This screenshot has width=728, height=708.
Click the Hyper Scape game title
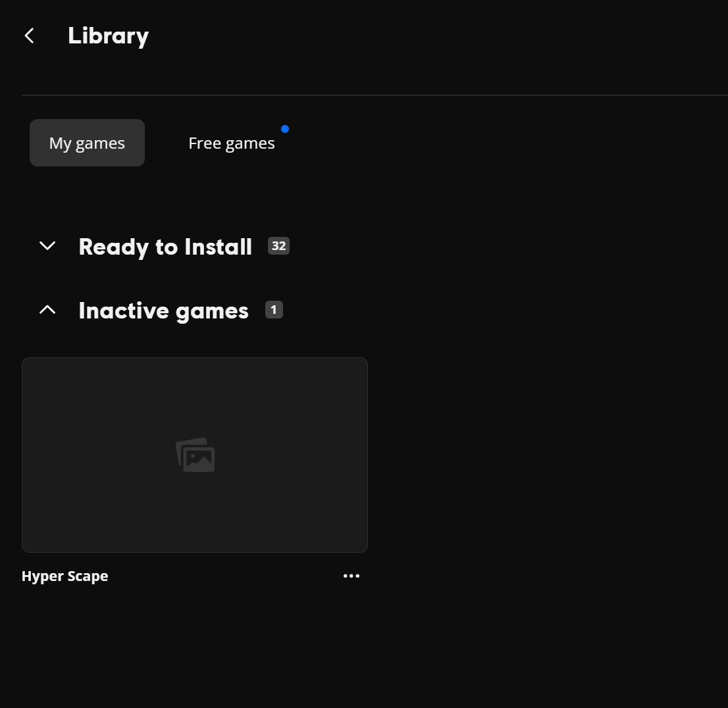[65, 576]
